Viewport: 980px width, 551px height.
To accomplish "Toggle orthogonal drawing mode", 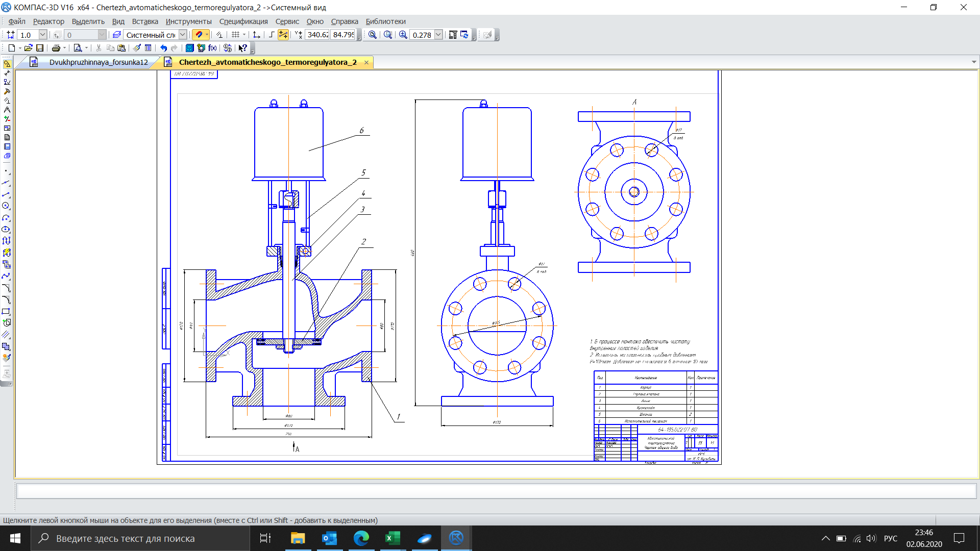I will tap(272, 35).
